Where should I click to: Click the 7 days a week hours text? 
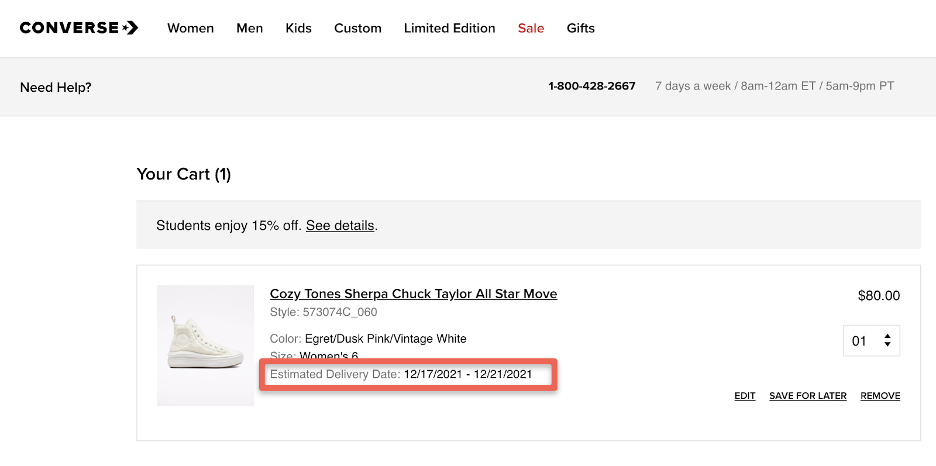click(x=774, y=87)
